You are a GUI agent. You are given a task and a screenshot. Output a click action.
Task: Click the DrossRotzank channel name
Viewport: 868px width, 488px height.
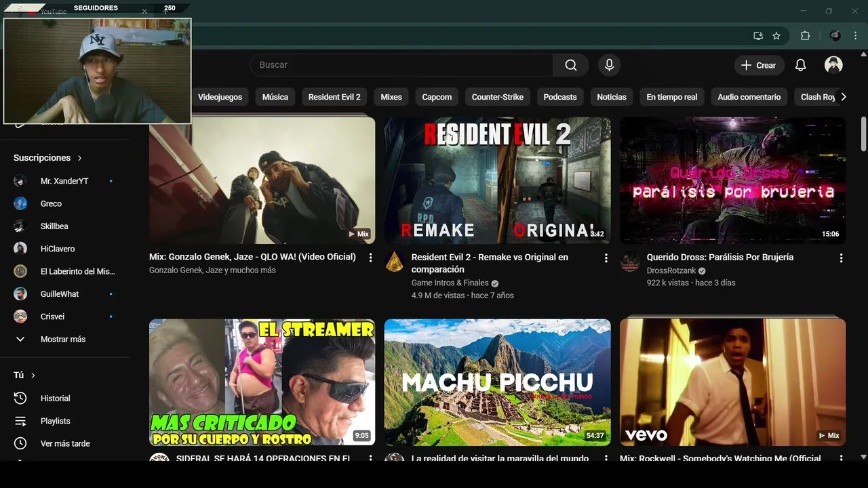tap(671, 270)
